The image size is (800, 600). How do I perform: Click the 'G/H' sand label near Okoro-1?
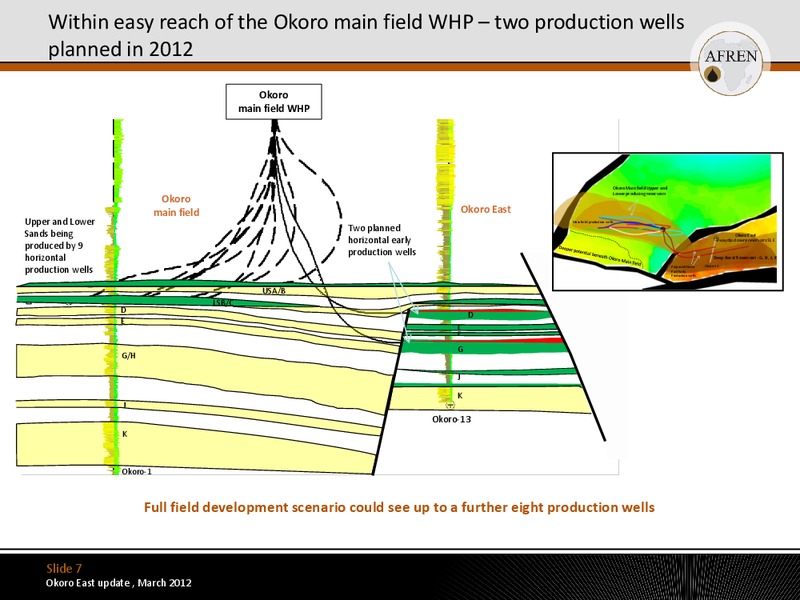point(129,356)
